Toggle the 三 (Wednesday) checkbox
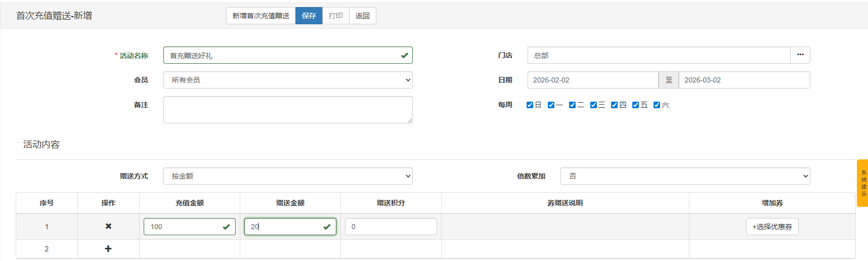The height and width of the screenshot is (261, 868). click(593, 105)
